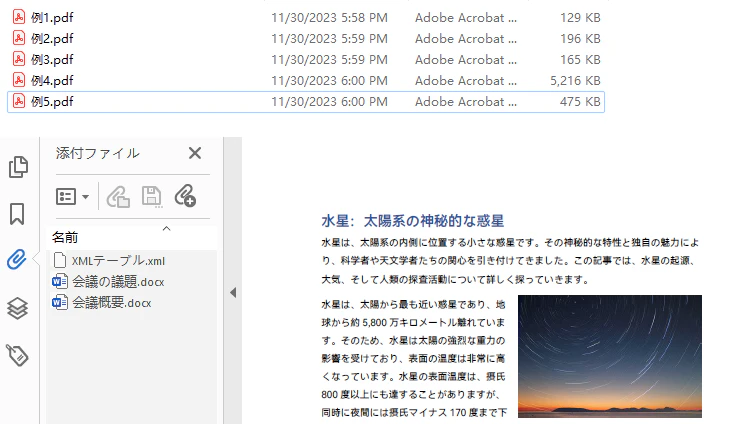Select file 例2.pdf in file list
735x424 pixels.
(x=52, y=38)
